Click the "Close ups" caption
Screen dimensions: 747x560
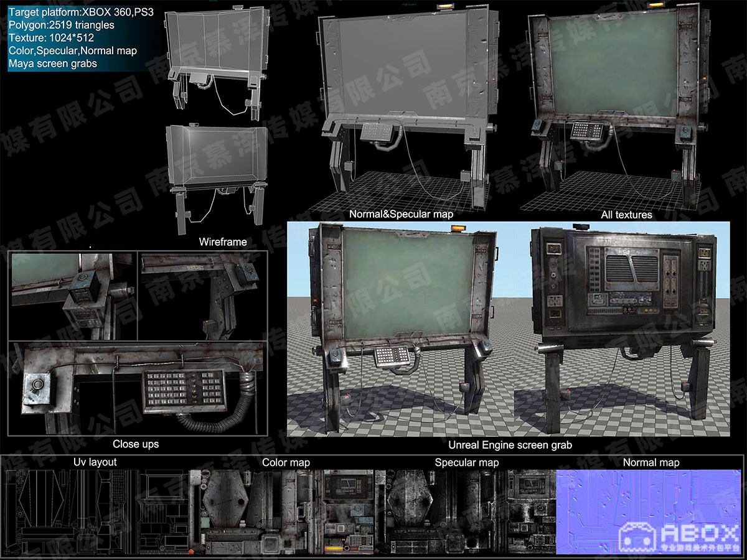click(x=135, y=444)
